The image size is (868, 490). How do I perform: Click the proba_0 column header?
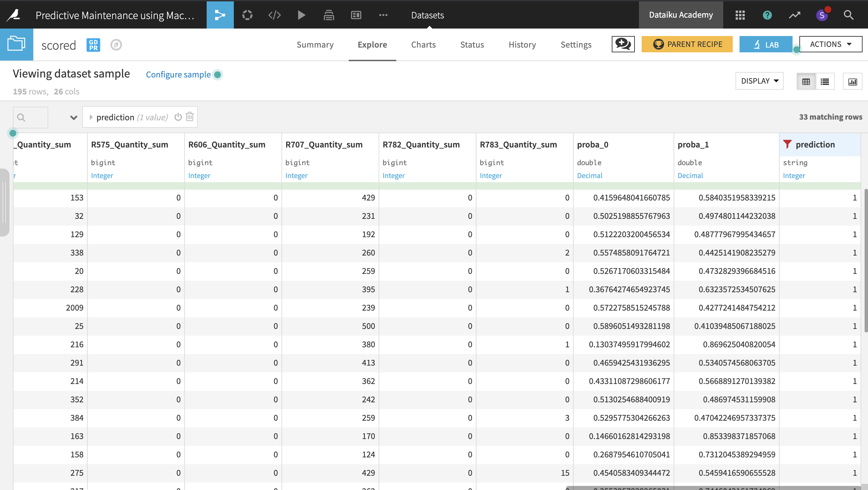(x=592, y=144)
